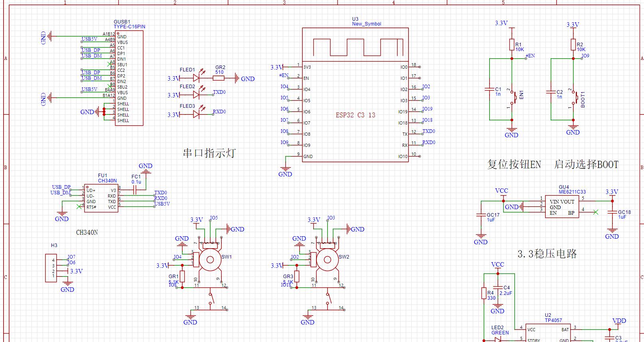Click the 复位按钮EN caption text
This screenshot has height=342, width=644.
click(x=514, y=164)
